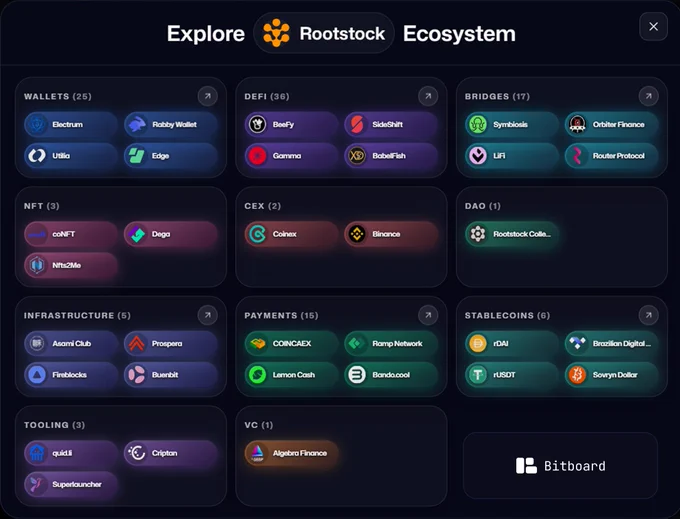Select the Lemon Cash green icon
The height and width of the screenshot is (519, 680).
click(258, 375)
